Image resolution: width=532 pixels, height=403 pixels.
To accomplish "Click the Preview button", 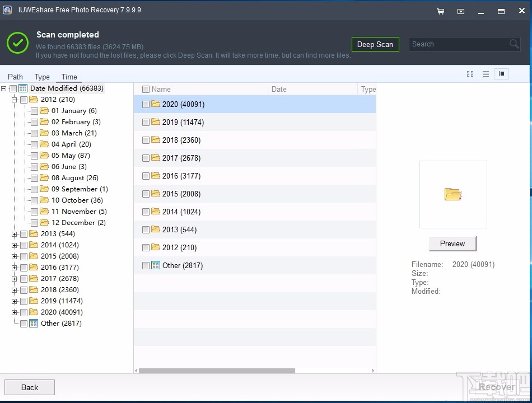I will pos(452,243).
